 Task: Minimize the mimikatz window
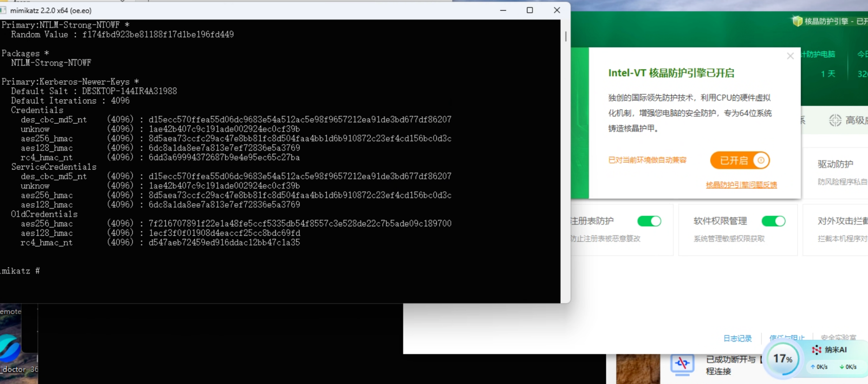click(503, 10)
